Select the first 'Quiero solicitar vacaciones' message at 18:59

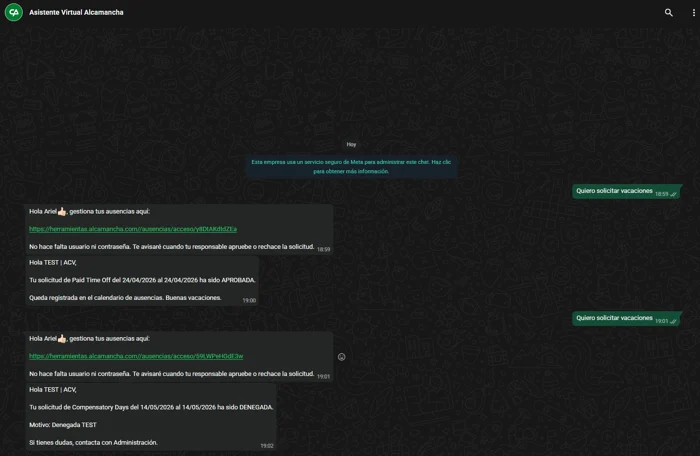[626, 191]
